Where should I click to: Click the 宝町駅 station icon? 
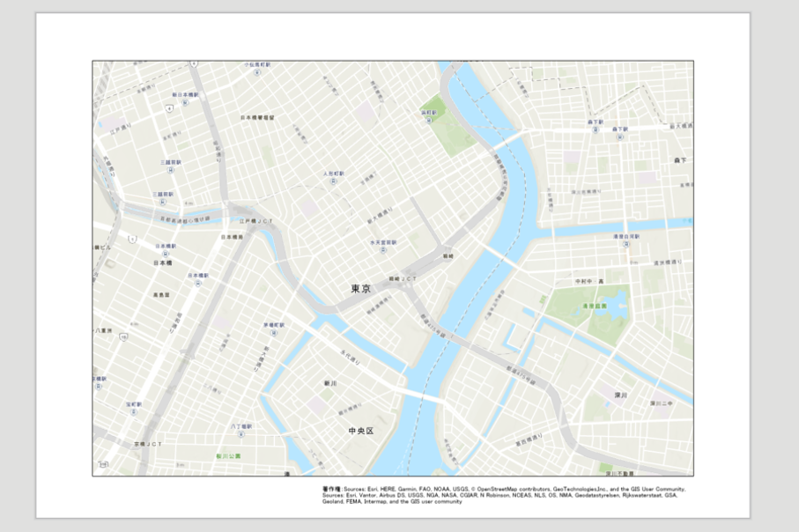point(134,412)
